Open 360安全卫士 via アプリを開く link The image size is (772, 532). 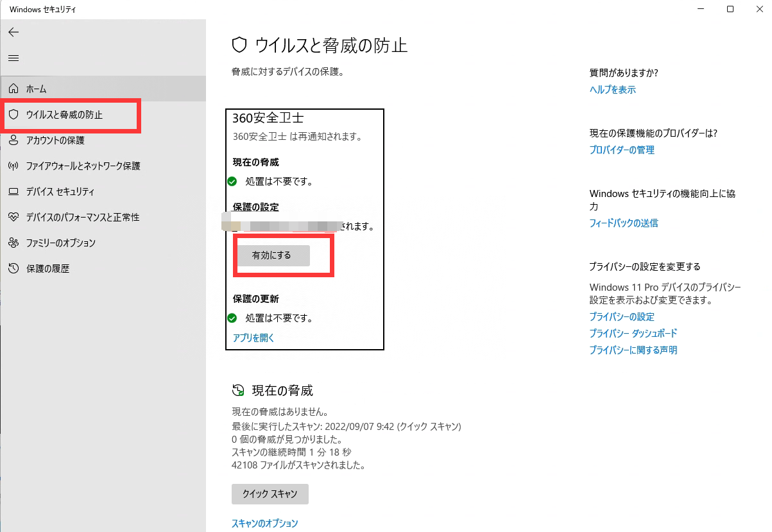click(252, 336)
